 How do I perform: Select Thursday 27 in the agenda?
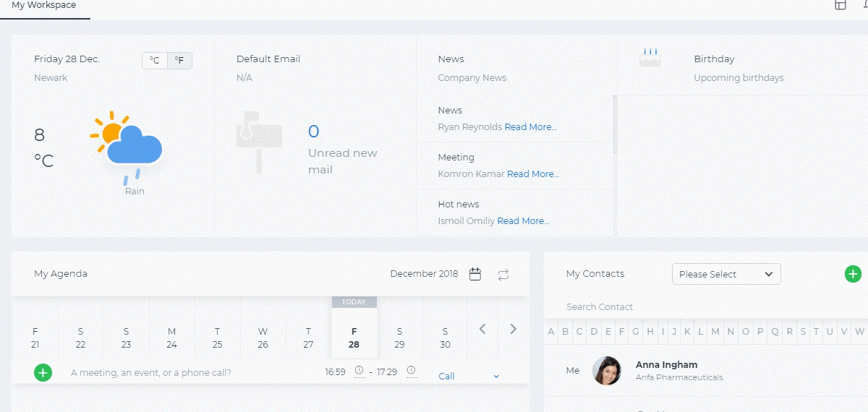(309, 338)
